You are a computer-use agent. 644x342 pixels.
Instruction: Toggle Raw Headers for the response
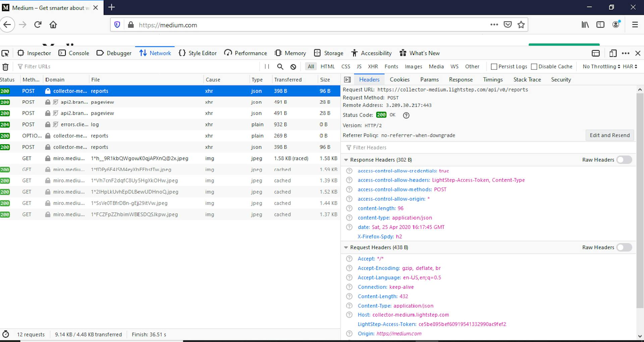[x=624, y=160]
